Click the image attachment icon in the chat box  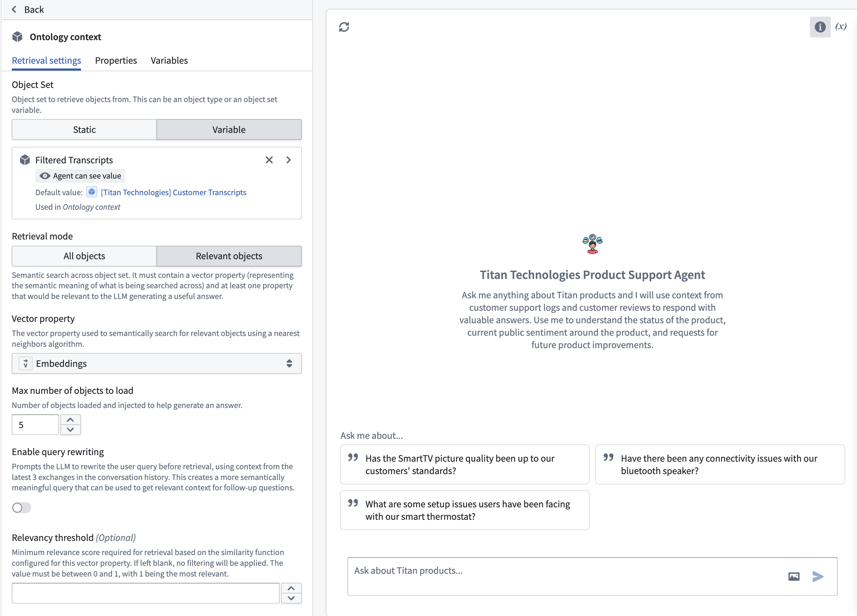(x=794, y=576)
